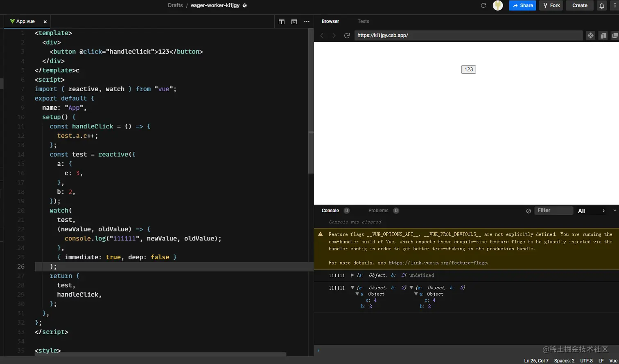
Task: Open the editor more options ellipsis
Action: click(x=307, y=22)
